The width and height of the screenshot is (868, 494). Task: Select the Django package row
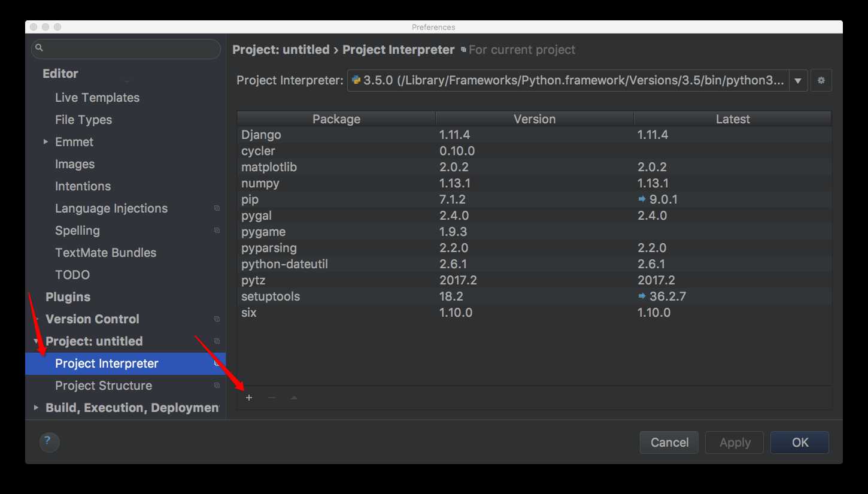click(x=534, y=135)
